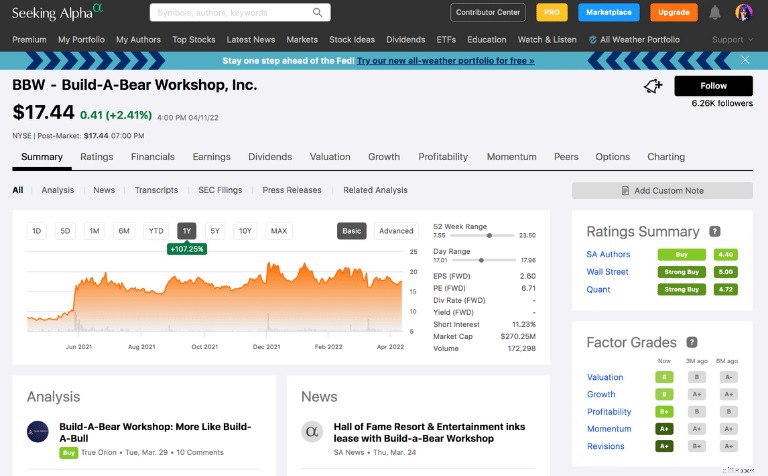This screenshot has width=768, height=476.
Task: Open the Charting tab
Action: coord(666,157)
